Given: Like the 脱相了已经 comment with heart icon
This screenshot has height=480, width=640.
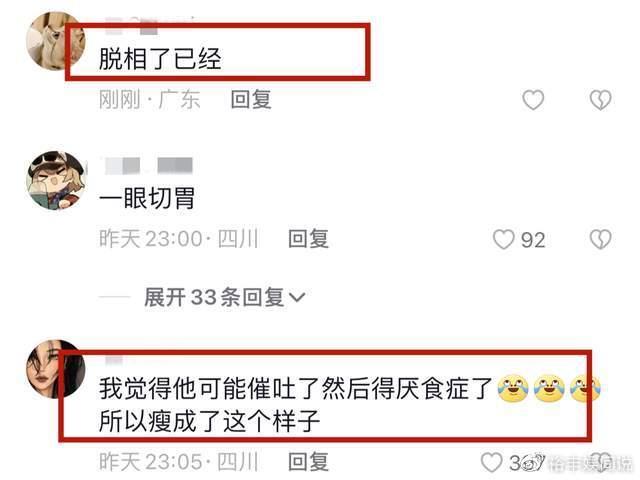Looking at the screenshot, I should pos(533,100).
